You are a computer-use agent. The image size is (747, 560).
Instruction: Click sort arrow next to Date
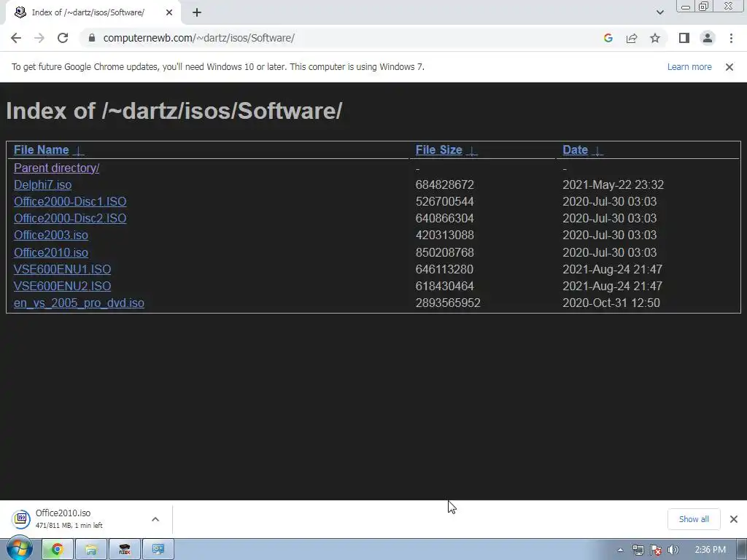click(597, 151)
